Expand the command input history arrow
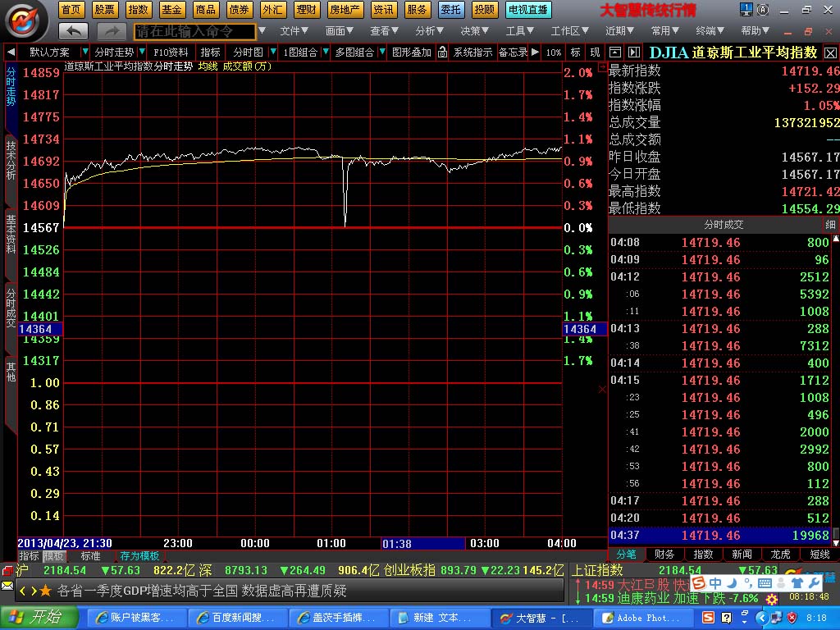The image size is (840, 630). pos(262,31)
